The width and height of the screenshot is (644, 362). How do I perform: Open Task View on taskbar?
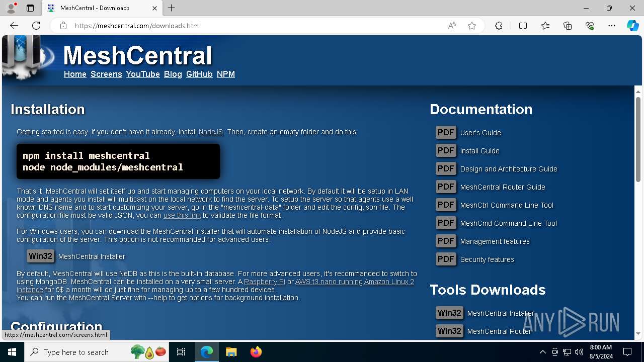pyautogui.click(x=181, y=352)
